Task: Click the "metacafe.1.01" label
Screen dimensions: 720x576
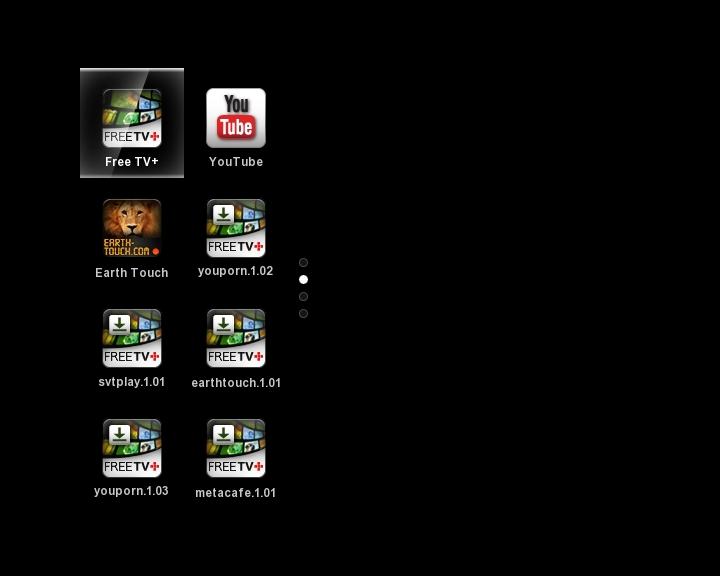Action: coord(236,493)
